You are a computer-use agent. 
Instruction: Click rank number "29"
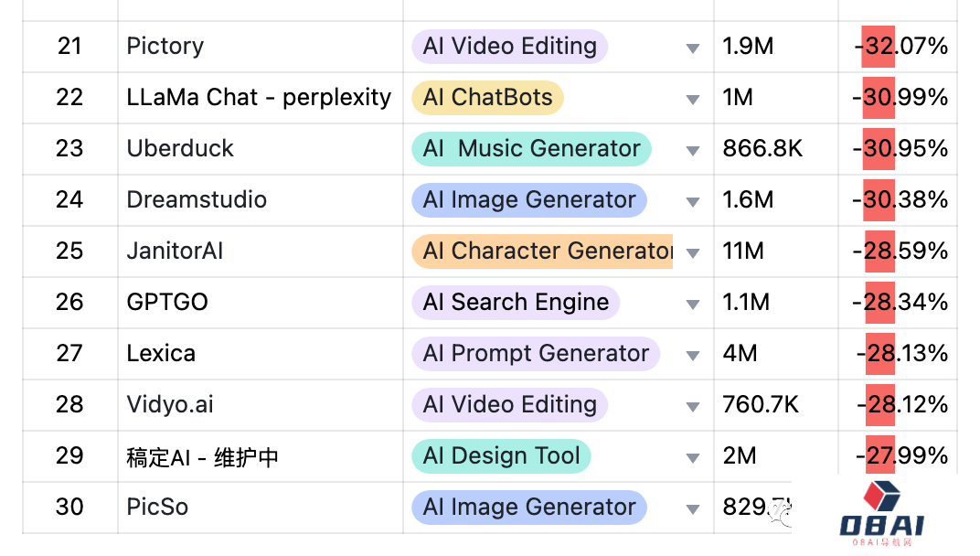coord(69,456)
